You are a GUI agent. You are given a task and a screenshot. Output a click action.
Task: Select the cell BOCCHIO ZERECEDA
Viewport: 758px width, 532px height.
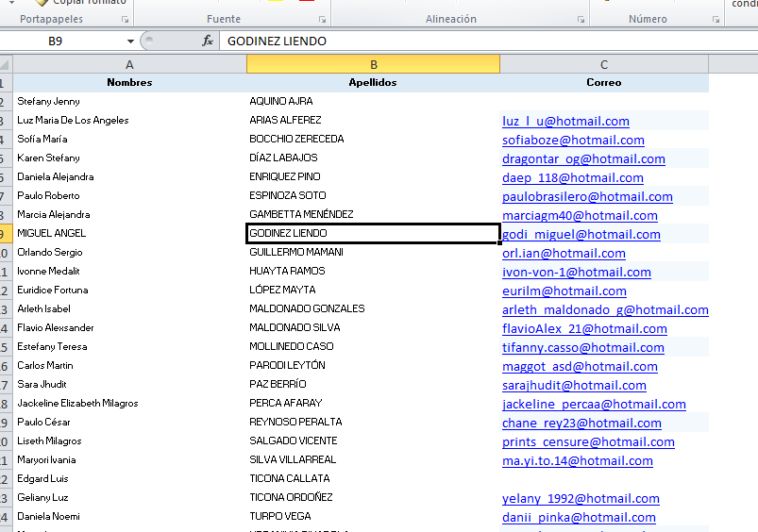click(x=373, y=140)
